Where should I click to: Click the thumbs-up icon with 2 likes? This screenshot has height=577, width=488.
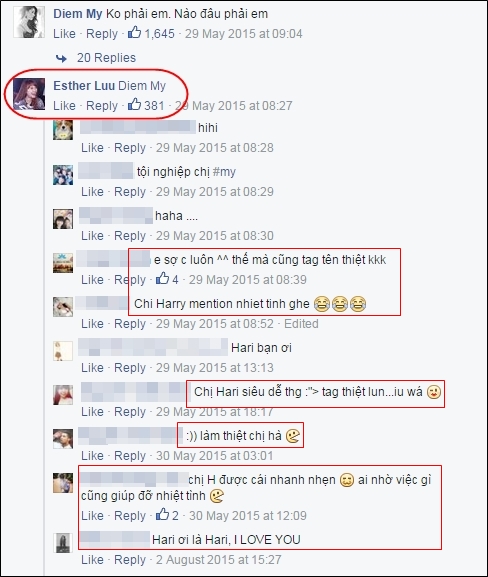tap(162, 514)
